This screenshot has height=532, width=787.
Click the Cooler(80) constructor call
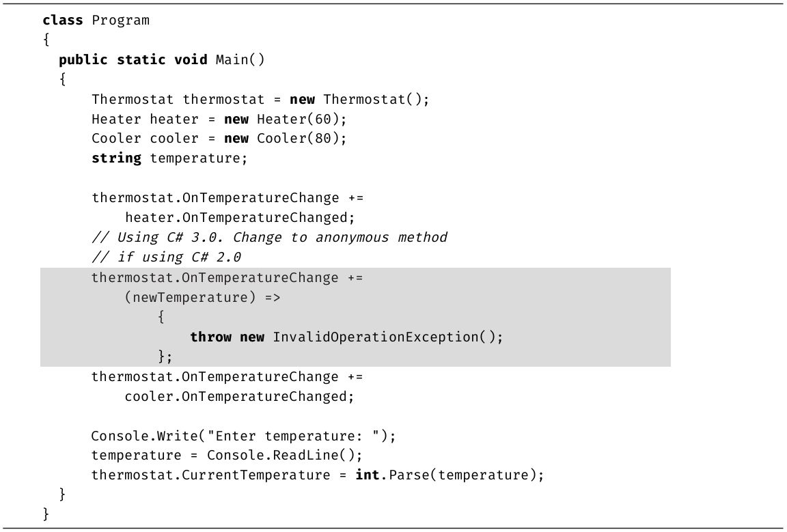[302, 139]
